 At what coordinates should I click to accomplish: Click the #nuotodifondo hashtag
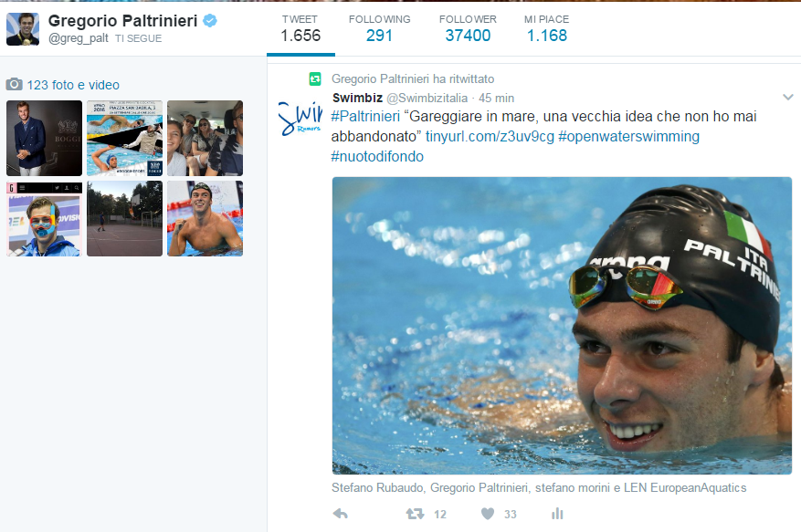(377, 156)
